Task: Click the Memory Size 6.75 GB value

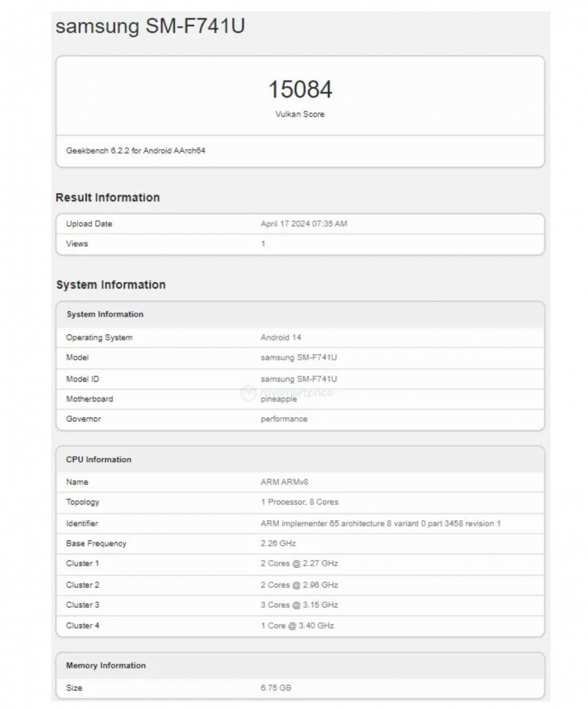Action: [275, 688]
